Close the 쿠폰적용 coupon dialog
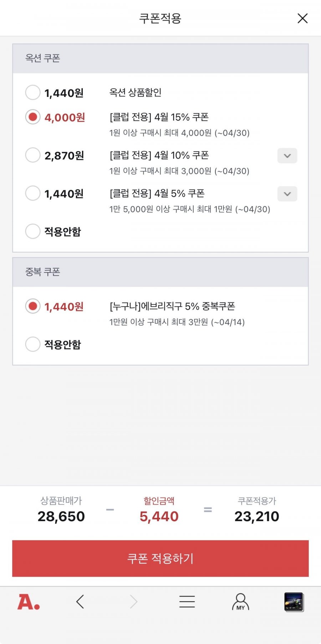 point(302,19)
